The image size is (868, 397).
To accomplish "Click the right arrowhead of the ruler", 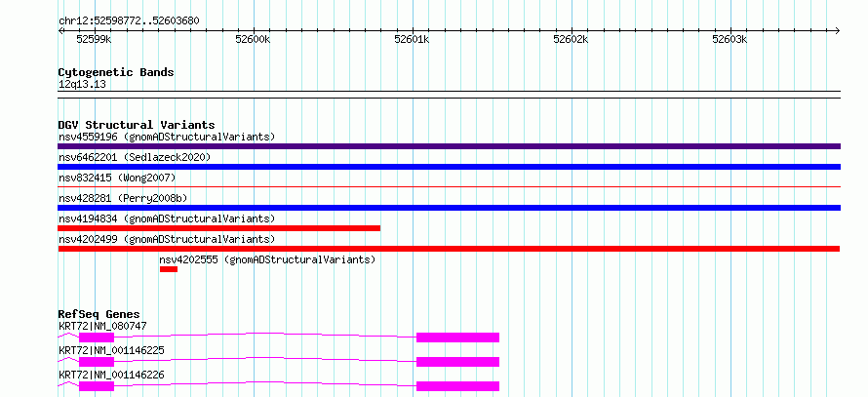I will coord(838,30).
